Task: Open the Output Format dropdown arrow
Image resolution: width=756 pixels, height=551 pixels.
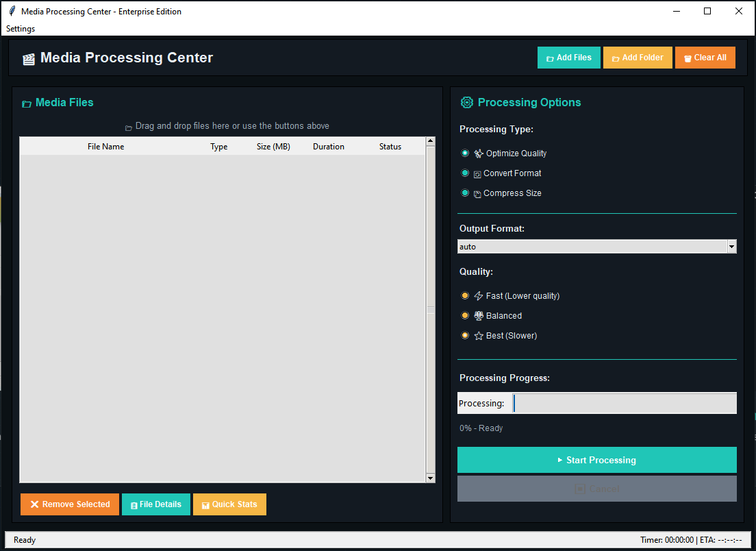Action: pos(731,247)
